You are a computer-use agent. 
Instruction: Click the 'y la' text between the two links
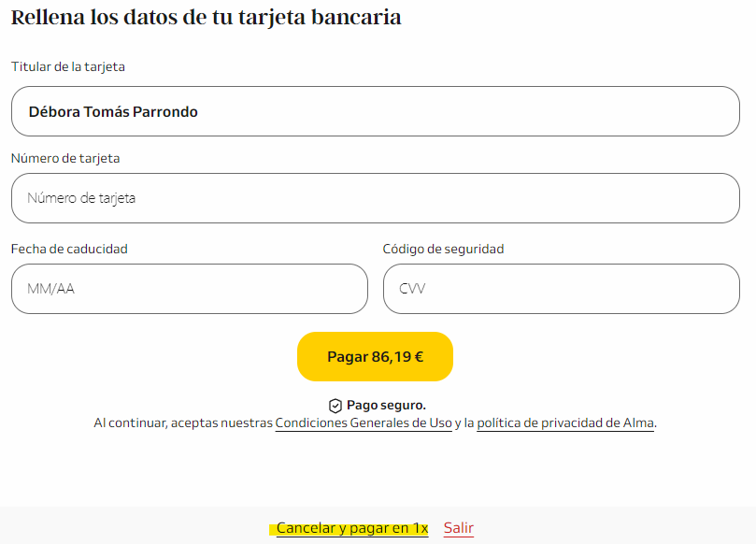pos(464,422)
